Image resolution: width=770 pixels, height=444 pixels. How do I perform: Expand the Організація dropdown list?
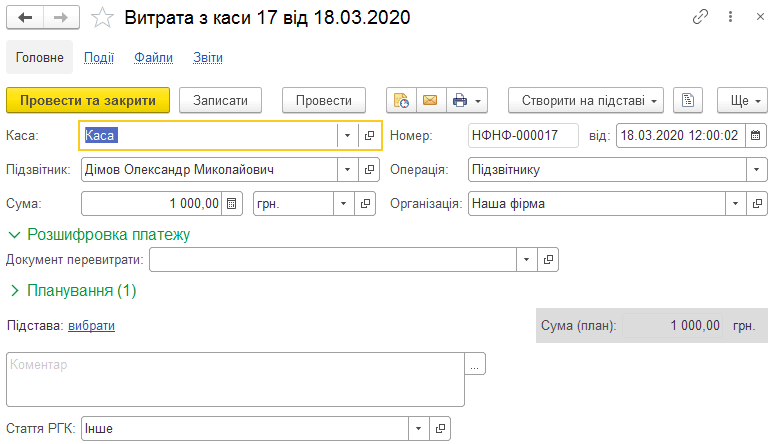click(735, 203)
